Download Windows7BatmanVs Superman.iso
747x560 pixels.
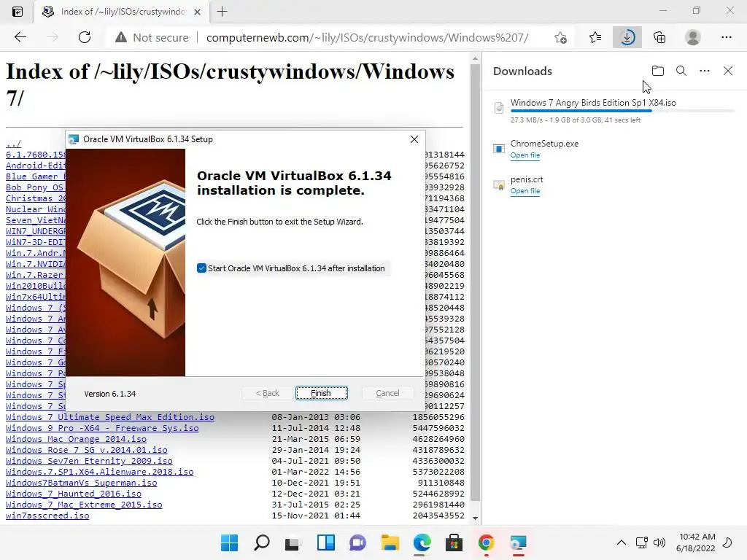point(82,483)
